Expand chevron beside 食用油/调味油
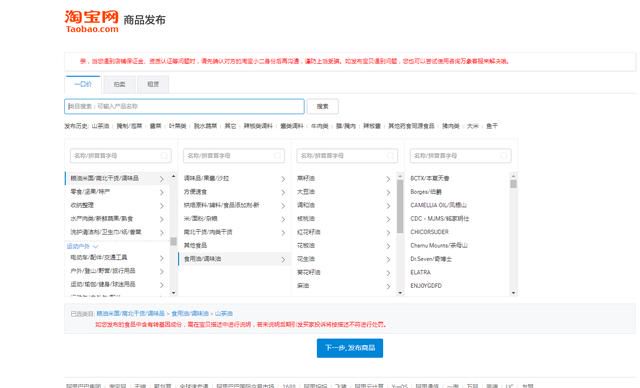The width and height of the screenshot is (640, 388). point(283,259)
